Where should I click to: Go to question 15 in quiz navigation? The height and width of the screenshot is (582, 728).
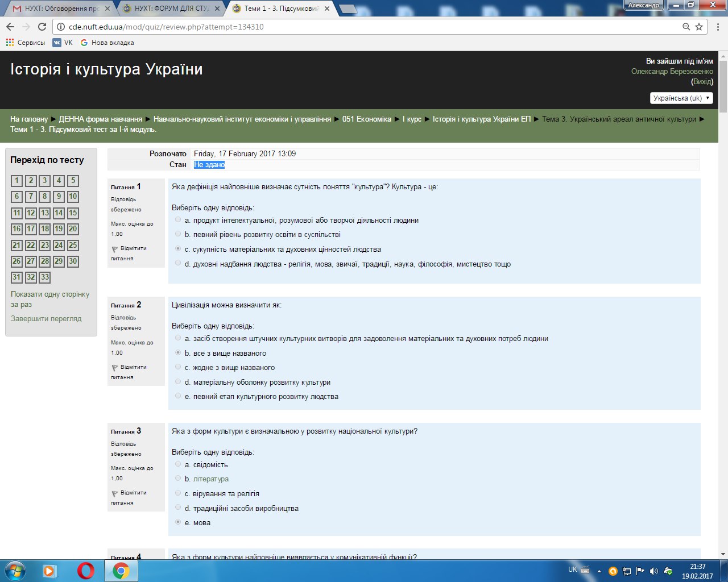[x=73, y=213]
